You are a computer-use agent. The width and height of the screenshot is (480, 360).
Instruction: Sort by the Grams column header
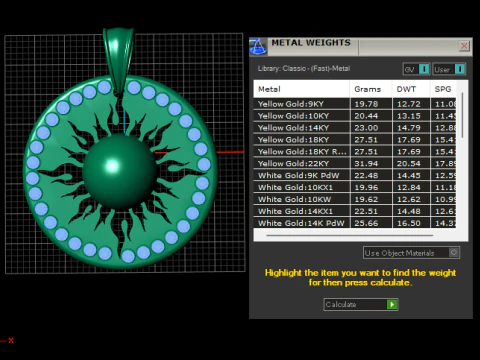coord(371,89)
